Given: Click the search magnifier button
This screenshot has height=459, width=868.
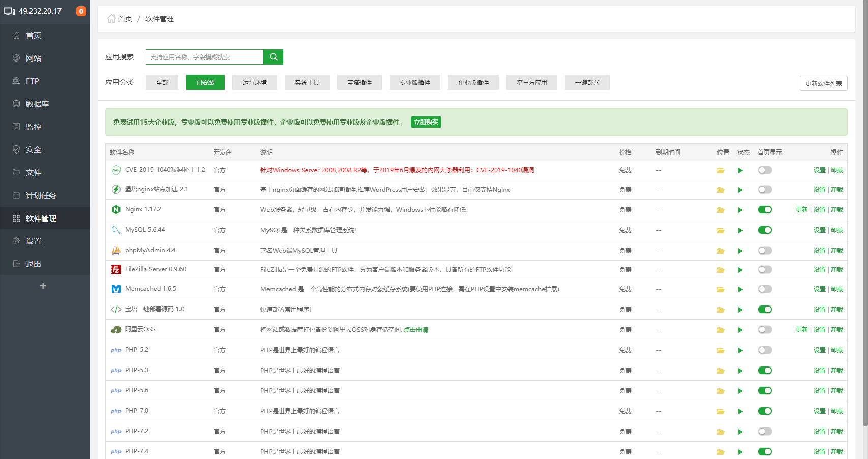Looking at the screenshot, I should coord(273,57).
